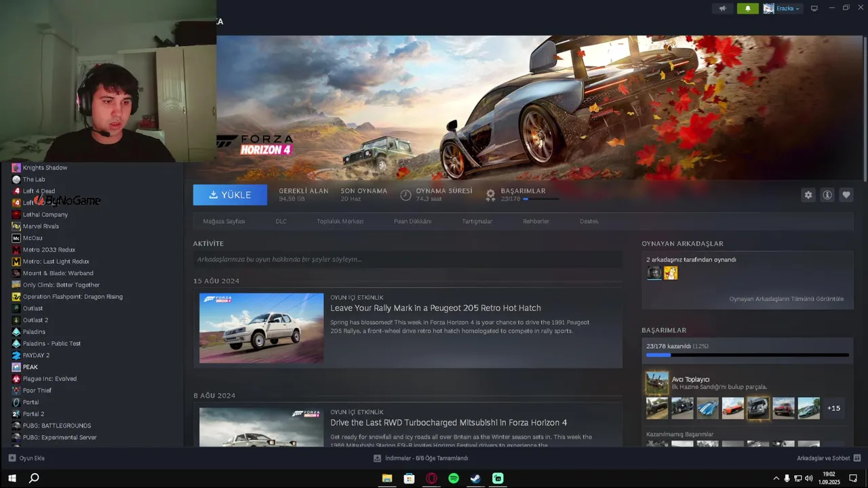Click the announcements megaphone icon
This screenshot has width=868, height=488.
(x=723, y=8)
